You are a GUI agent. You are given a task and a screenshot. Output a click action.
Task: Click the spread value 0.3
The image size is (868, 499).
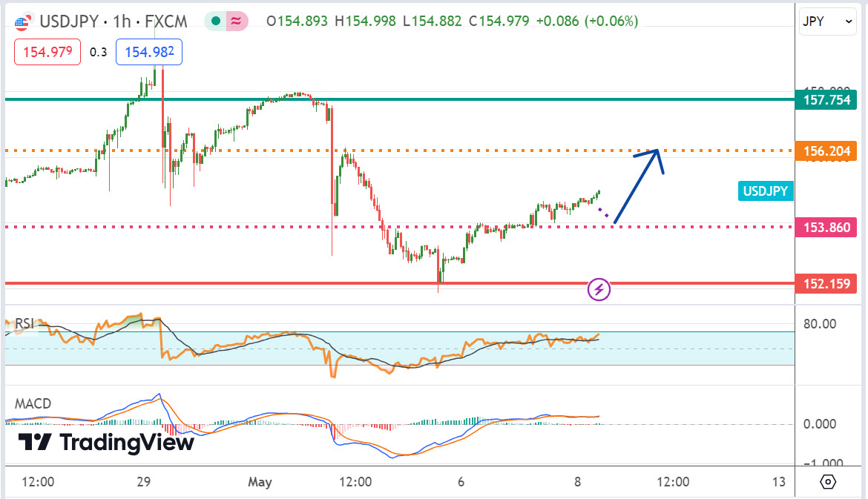pos(98,52)
